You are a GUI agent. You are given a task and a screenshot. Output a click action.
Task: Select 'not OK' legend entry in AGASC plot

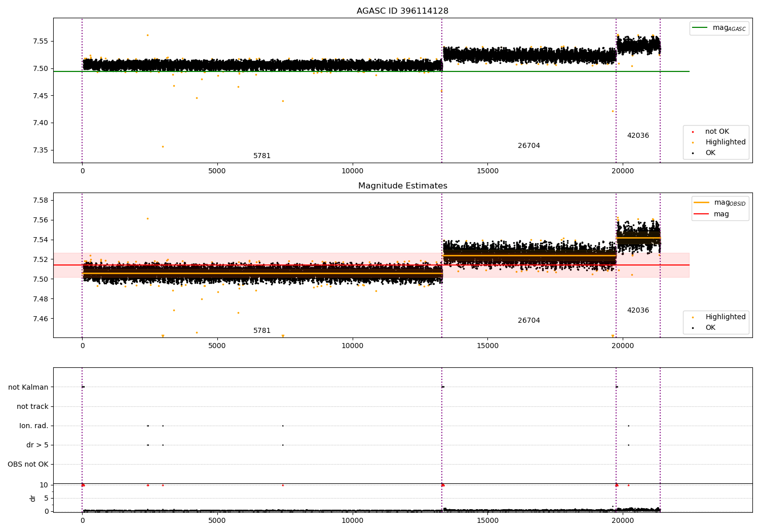(x=717, y=132)
